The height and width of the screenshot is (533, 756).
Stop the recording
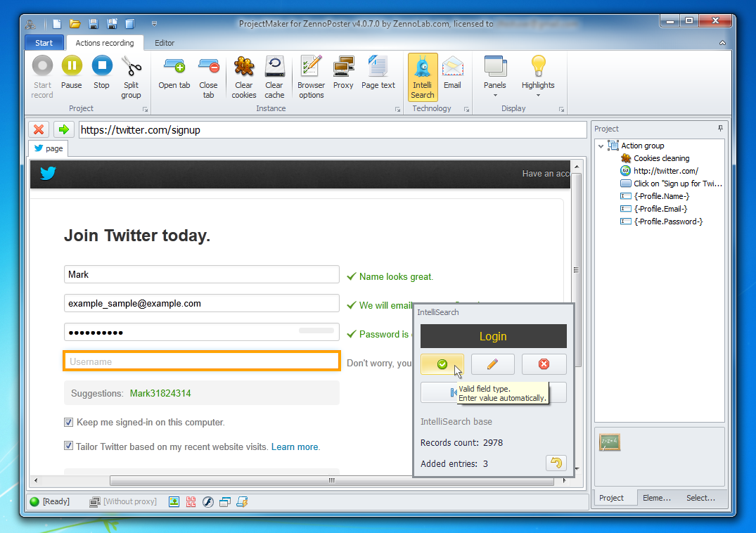pyautogui.click(x=102, y=72)
